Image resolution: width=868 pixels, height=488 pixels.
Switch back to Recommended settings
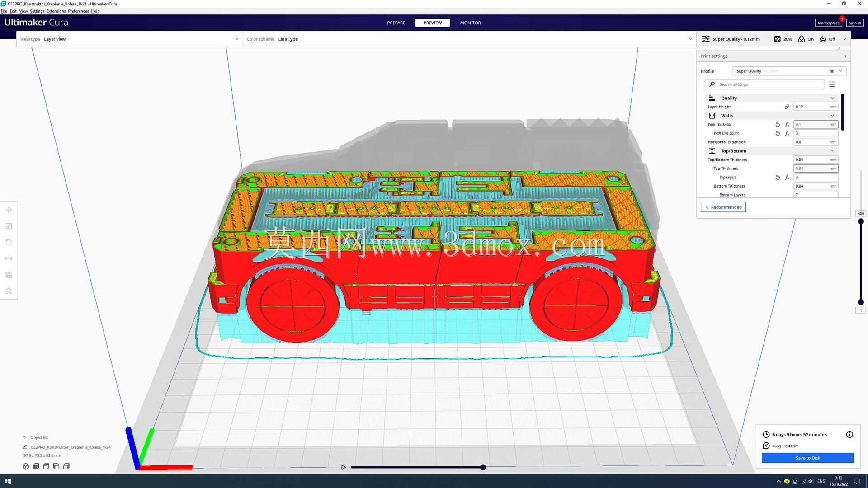pyautogui.click(x=723, y=207)
